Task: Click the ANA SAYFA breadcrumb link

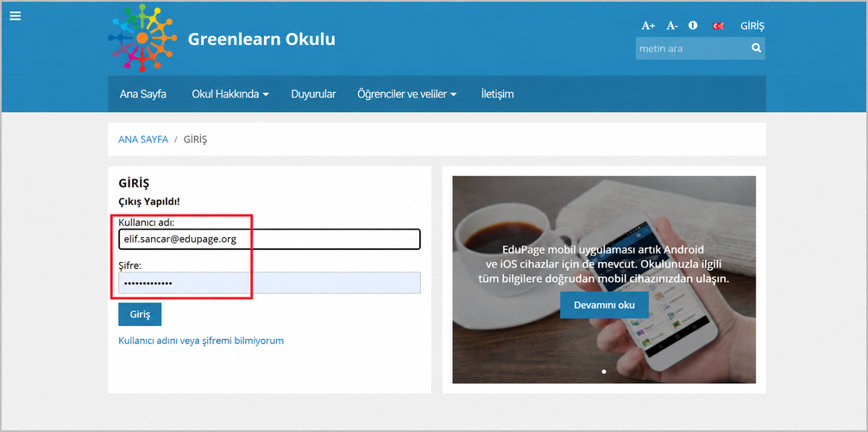Action: (x=143, y=140)
